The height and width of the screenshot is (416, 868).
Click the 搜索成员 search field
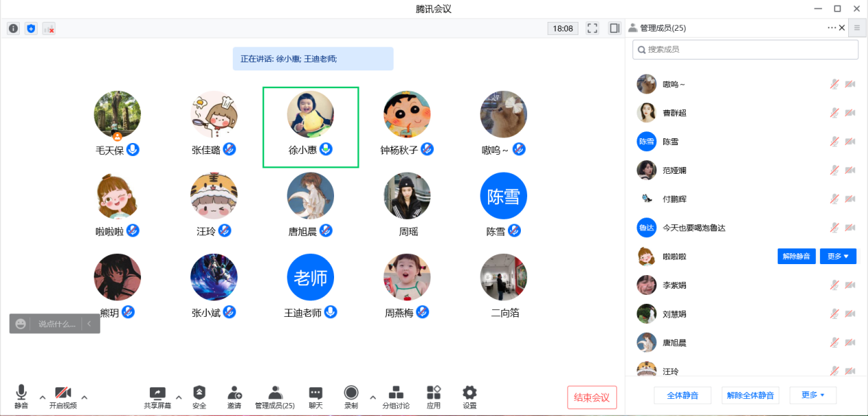point(745,49)
